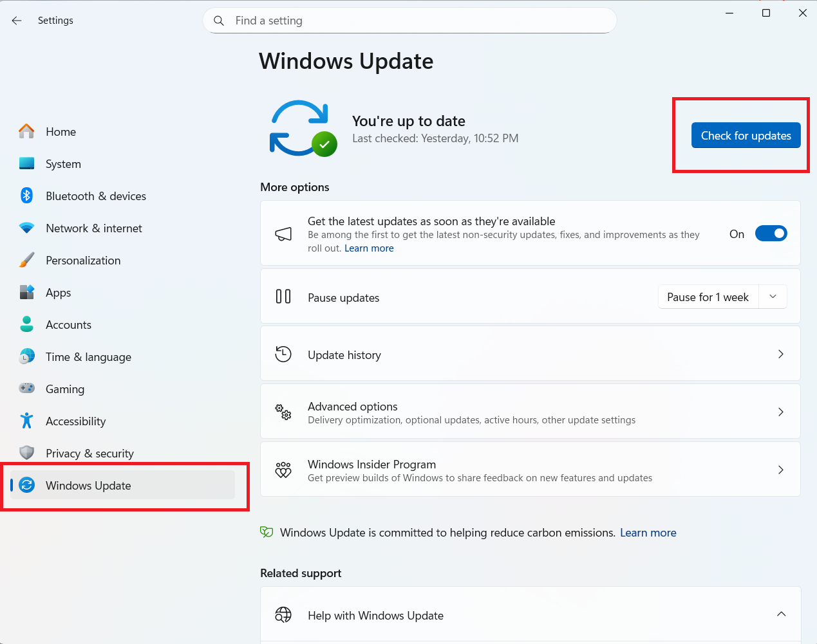
Task: Open the Pause for 1 week dropdown arrow
Action: click(x=773, y=297)
